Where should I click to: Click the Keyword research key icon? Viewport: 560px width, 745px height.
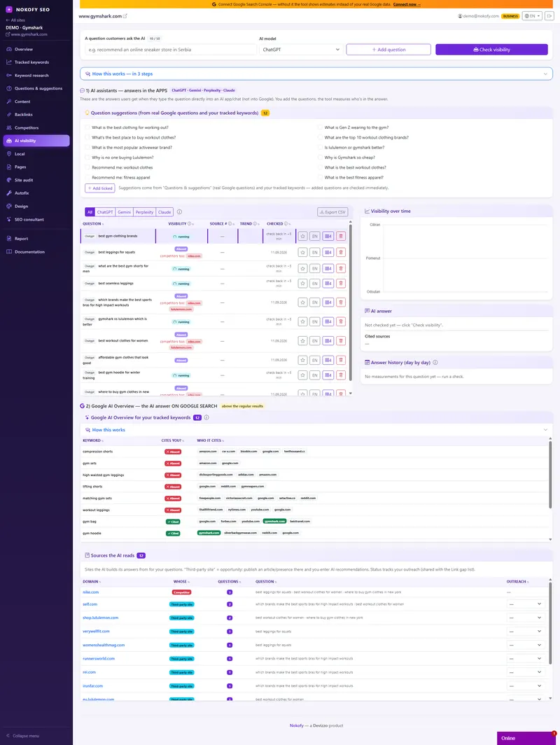tap(9, 75)
